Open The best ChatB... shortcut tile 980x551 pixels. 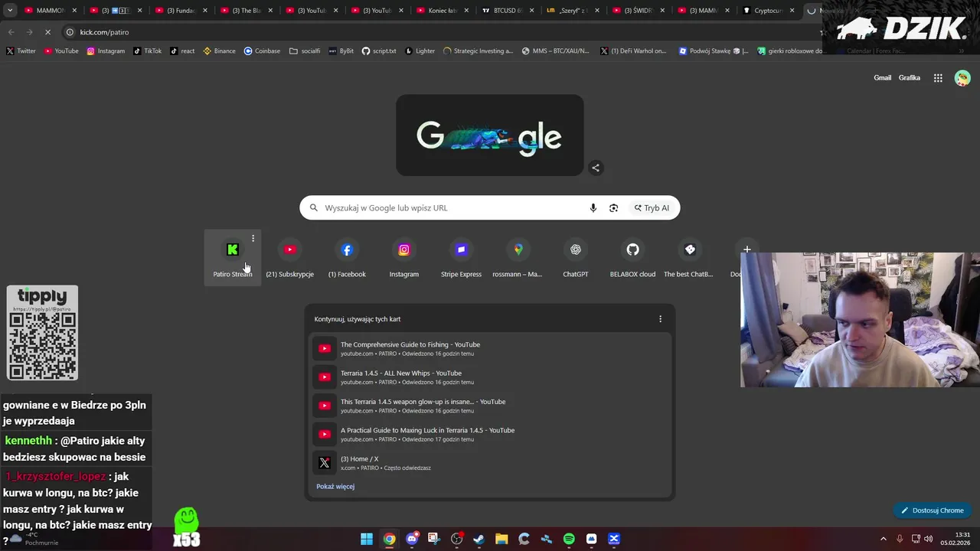click(x=689, y=258)
